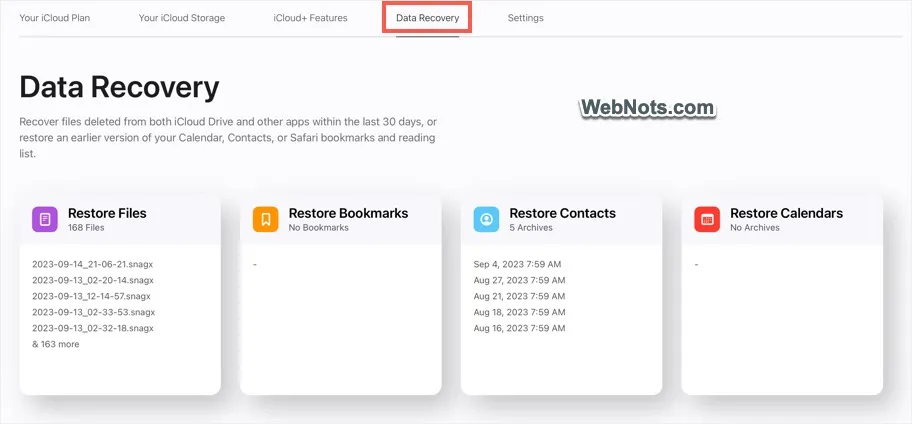Open the Your iCloud Plan tab
This screenshot has width=912, height=424.
click(x=55, y=18)
